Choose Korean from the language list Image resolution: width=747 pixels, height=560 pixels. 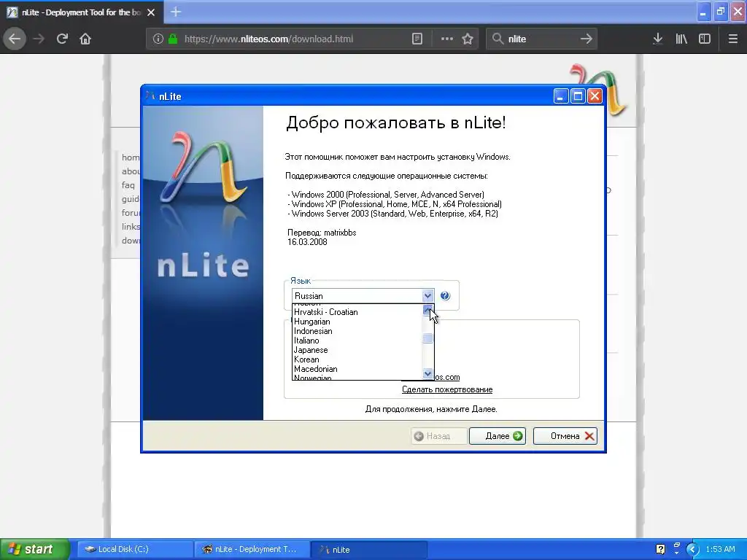tap(357, 359)
